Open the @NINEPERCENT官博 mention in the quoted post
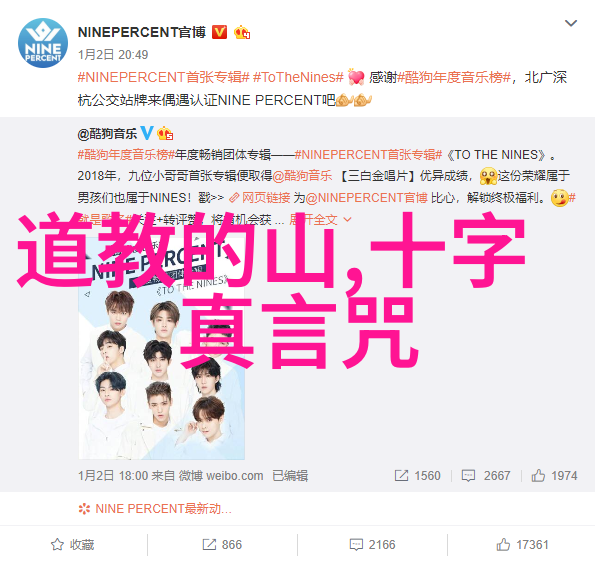595x562 pixels. click(x=367, y=198)
